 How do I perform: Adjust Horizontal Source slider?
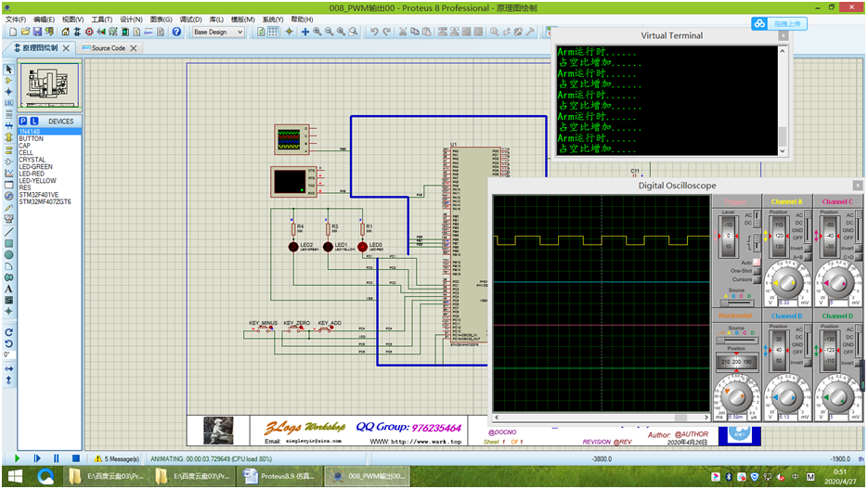(736, 340)
